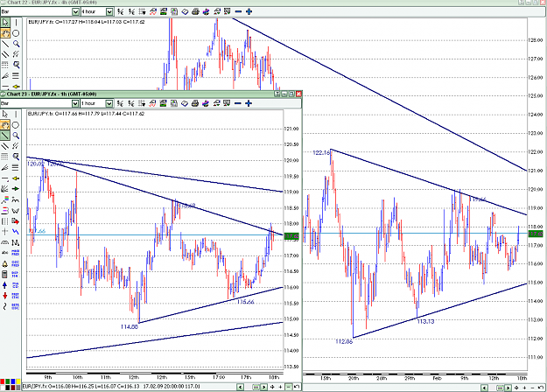This screenshot has width=547, height=392.
Task: Open the color palette icon in Chart 23 toolbar
Action: click(x=206, y=103)
